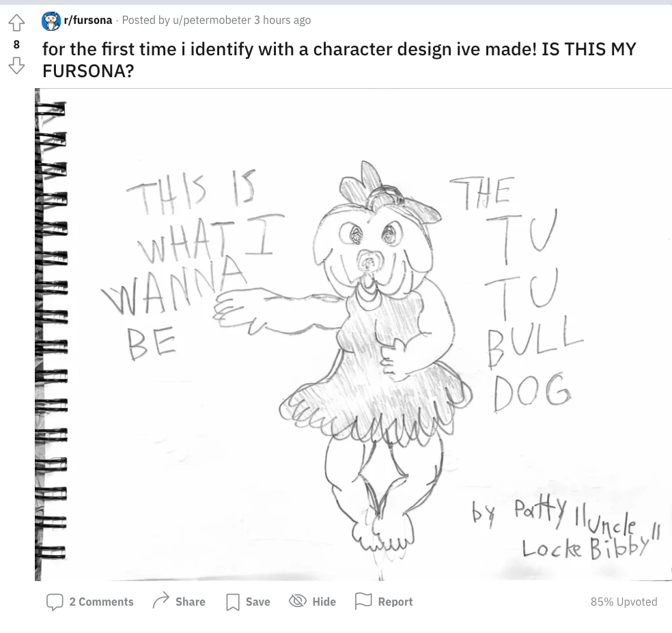The image size is (672, 633).
Task: Toggle the Hide crossed-eye icon
Action: click(x=298, y=601)
